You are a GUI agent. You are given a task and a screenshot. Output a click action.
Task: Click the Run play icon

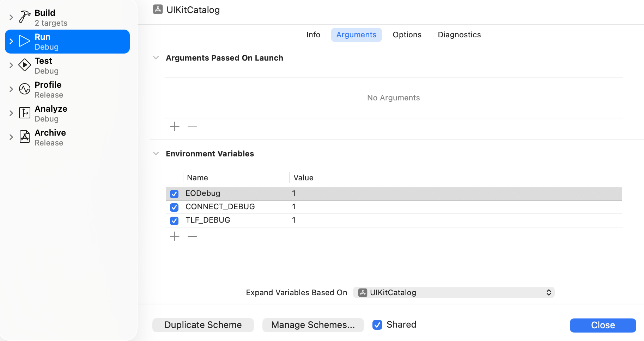pos(24,41)
